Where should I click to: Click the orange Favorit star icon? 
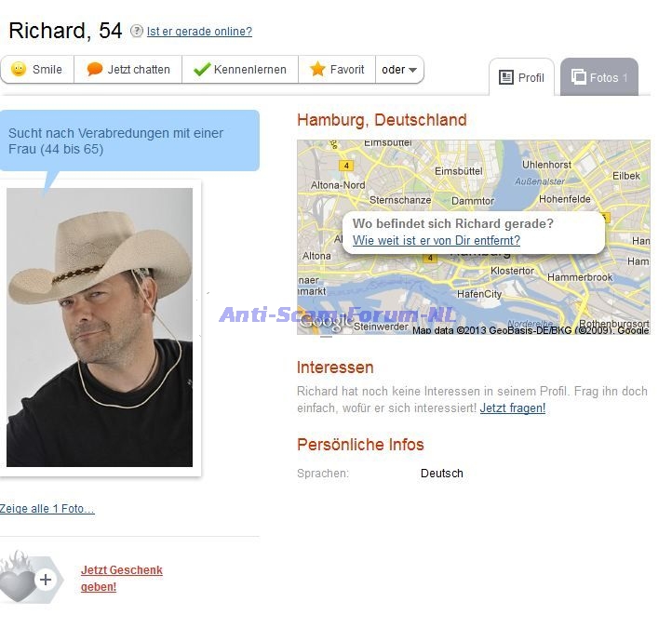[317, 69]
